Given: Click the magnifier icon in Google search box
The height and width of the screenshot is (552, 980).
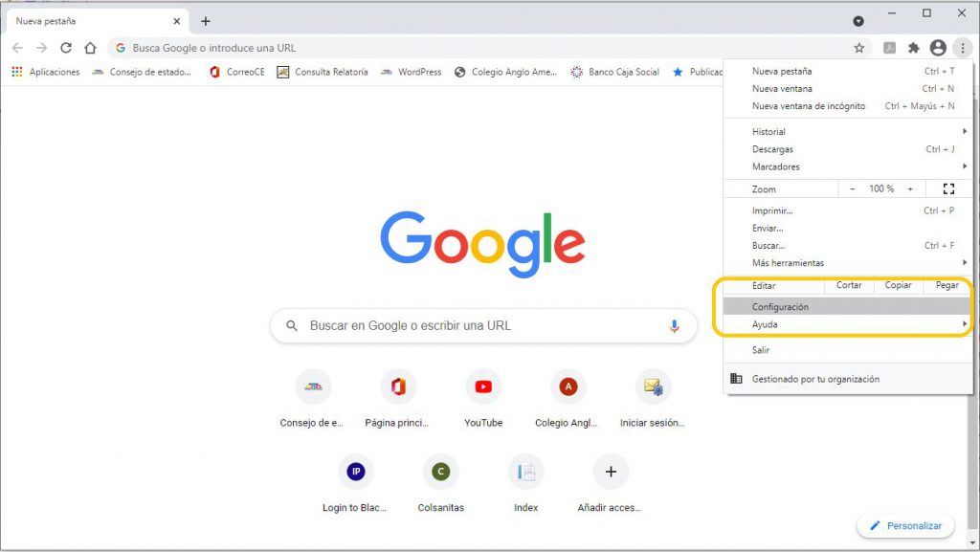Looking at the screenshot, I should [291, 326].
